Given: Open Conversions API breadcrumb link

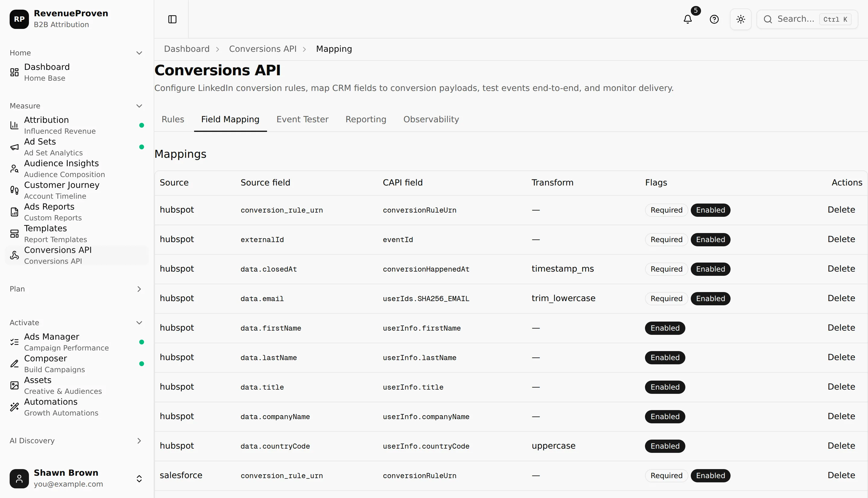Looking at the screenshot, I should [x=263, y=49].
